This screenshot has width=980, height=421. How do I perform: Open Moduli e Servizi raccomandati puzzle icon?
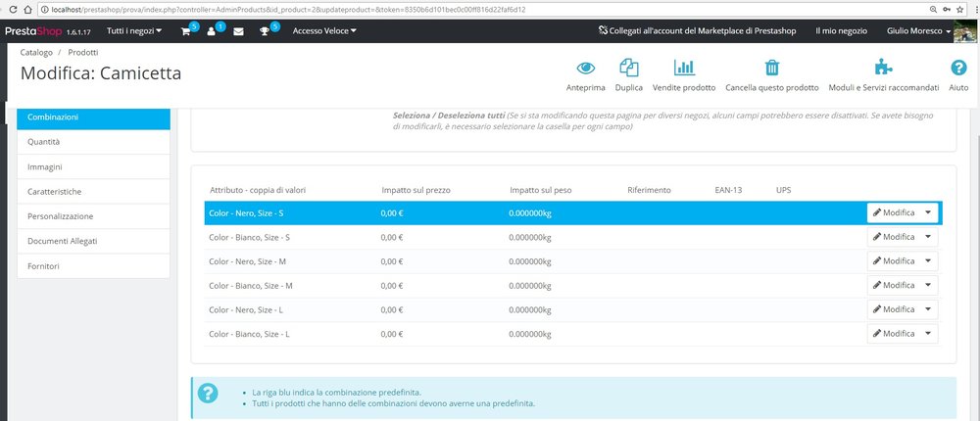tap(883, 68)
